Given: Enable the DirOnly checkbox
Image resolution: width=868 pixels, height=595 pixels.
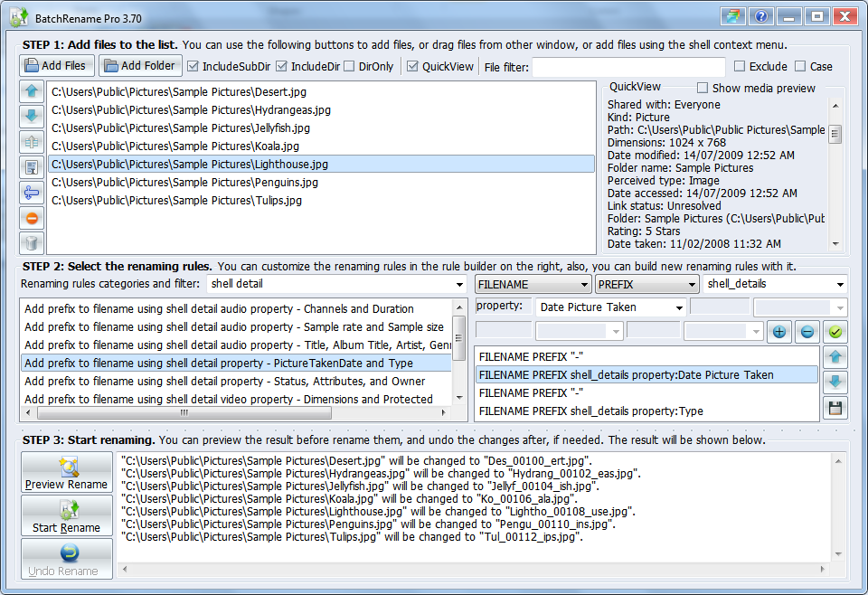Looking at the screenshot, I should (349, 66).
